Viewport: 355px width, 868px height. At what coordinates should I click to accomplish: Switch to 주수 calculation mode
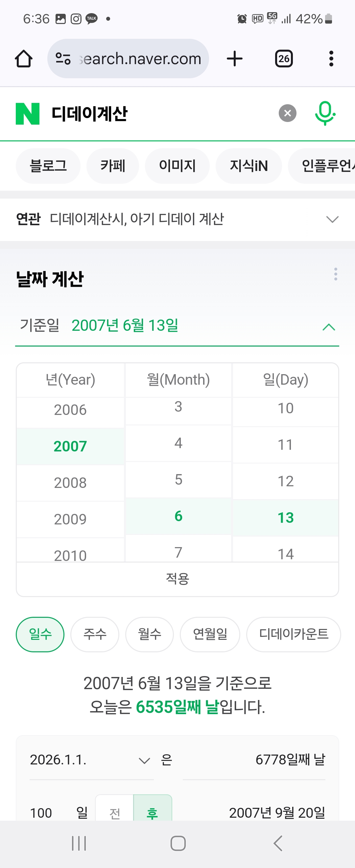pos(95,634)
